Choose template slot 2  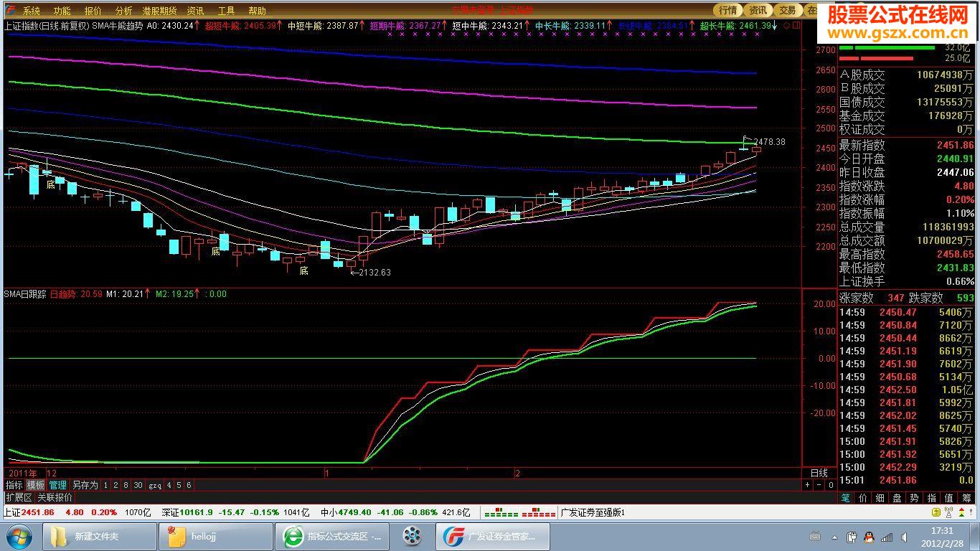tap(116, 486)
